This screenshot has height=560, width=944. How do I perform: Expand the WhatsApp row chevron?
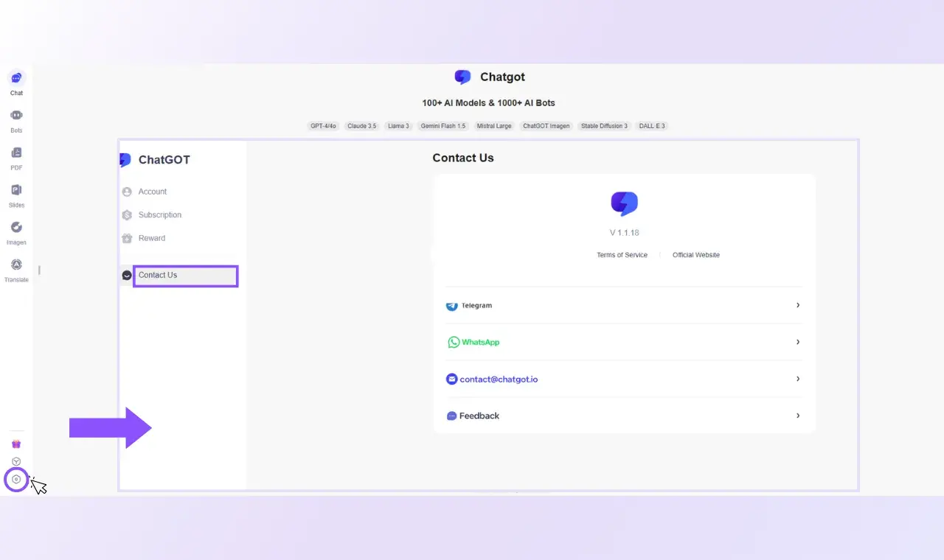(x=797, y=342)
